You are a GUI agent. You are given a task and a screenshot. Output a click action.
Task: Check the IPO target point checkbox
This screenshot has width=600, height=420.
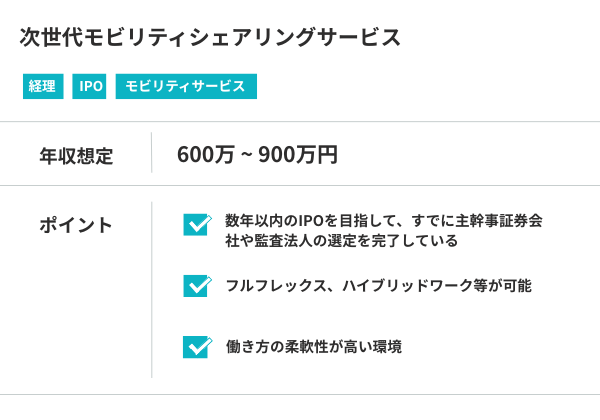click(197, 224)
